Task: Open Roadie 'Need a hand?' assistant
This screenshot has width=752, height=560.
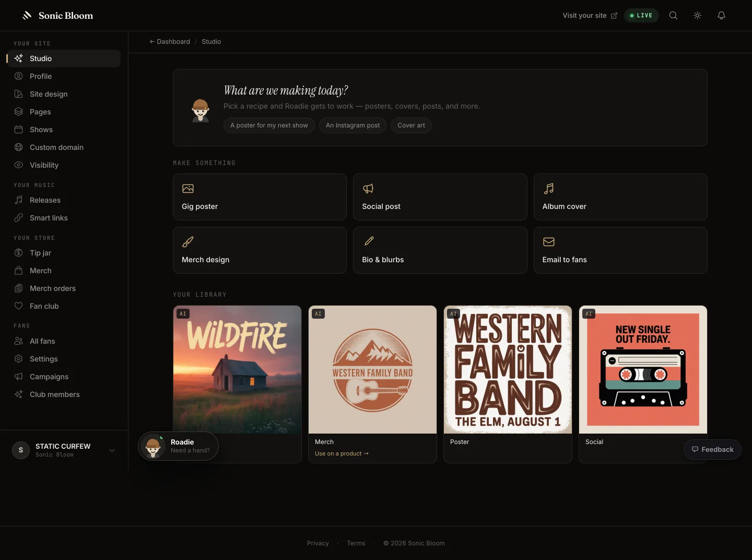Action: [178, 446]
